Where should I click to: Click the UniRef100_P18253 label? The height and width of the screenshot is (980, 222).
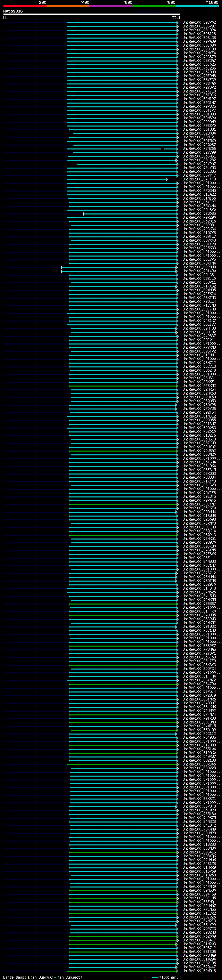click(199, 875)
